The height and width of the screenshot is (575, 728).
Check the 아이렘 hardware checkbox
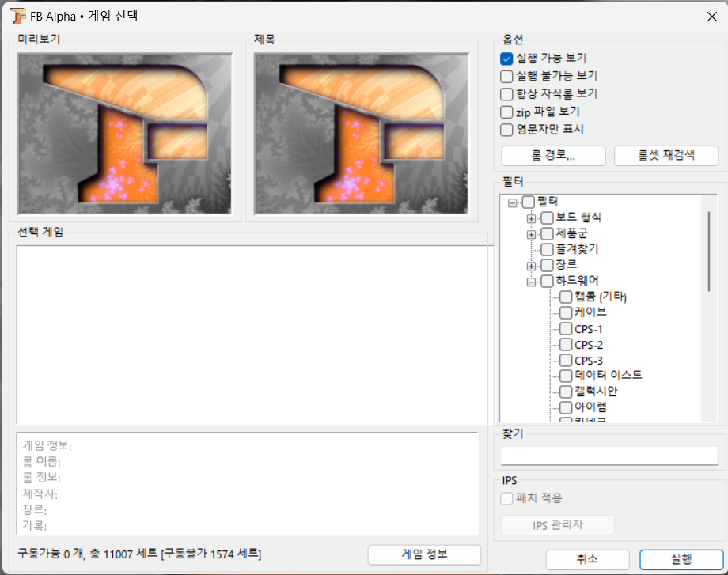(x=566, y=407)
